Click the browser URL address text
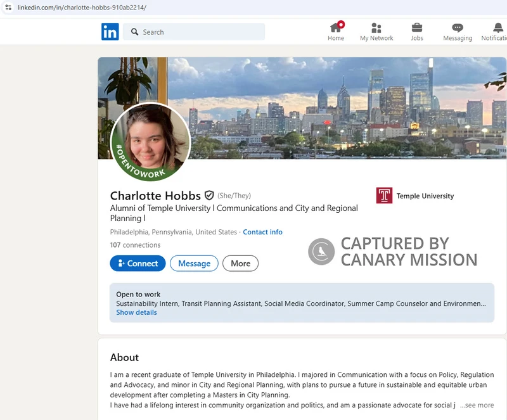This screenshot has width=507, height=420. (x=82, y=7)
